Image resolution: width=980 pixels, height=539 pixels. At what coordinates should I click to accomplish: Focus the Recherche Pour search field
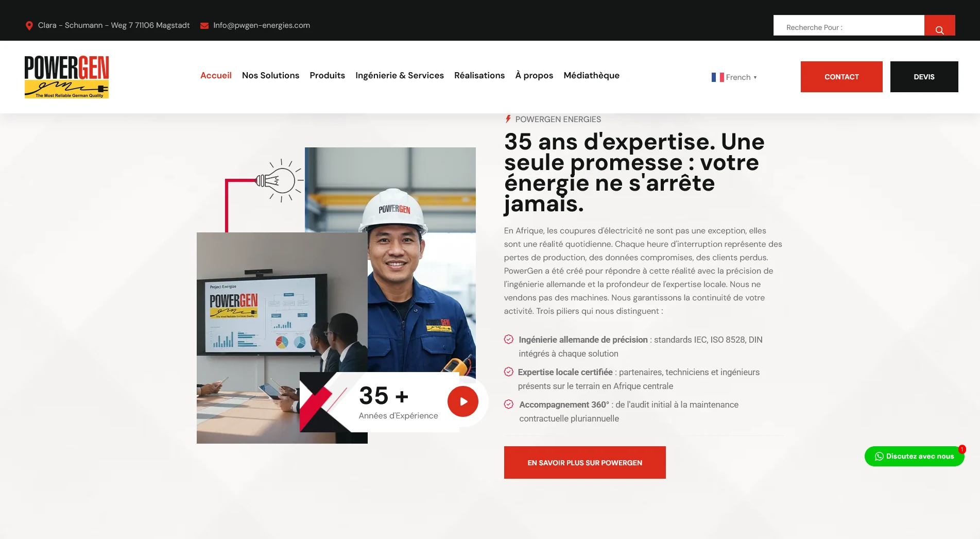tap(849, 26)
